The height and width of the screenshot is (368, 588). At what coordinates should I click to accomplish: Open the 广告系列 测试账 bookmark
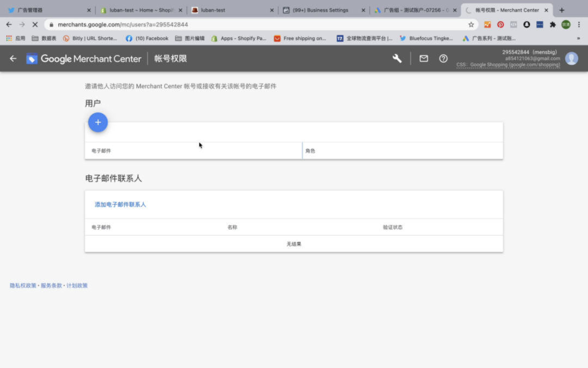pos(489,38)
